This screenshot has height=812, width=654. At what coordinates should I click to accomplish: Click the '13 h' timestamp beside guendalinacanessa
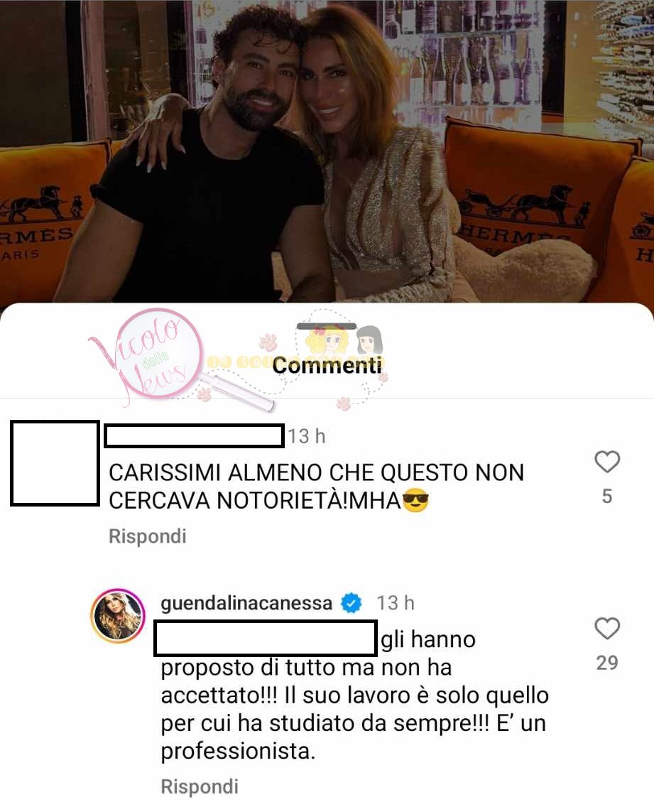pos(395,603)
